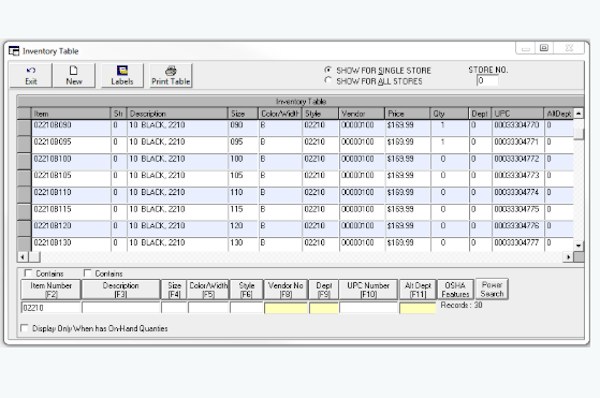Click the Style [F6] button
The height and width of the screenshot is (398, 600).
coord(246,289)
